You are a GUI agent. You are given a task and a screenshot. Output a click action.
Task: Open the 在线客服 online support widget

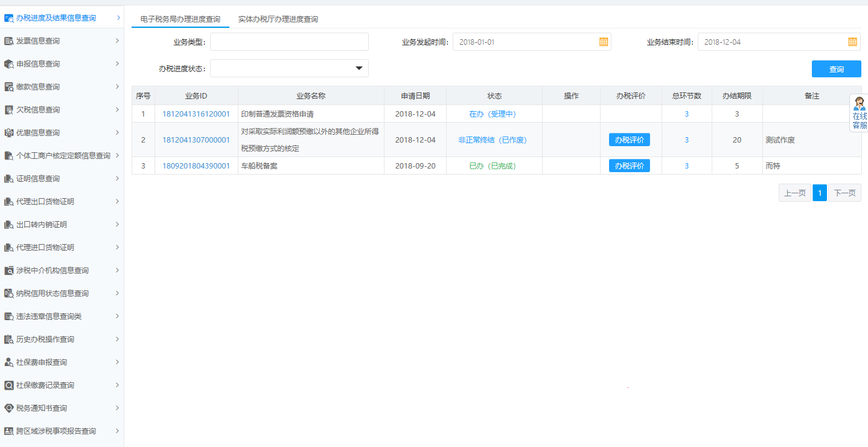click(x=859, y=113)
